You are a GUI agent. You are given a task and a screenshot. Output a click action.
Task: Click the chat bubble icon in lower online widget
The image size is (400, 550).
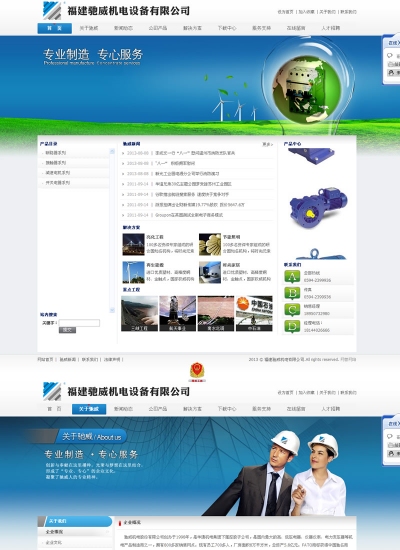(x=390, y=436)
